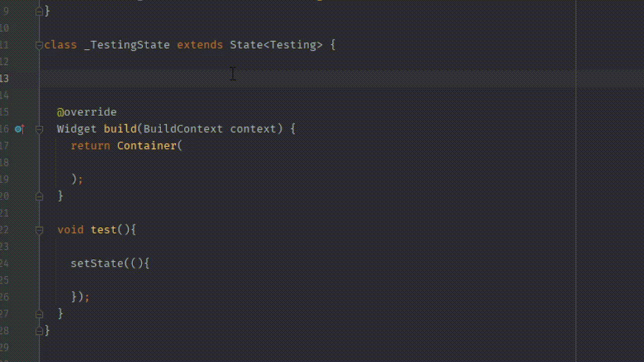Click the fold end marker below setState block
644x362 pixels.
pyautogui.click(x=39, y=314)
